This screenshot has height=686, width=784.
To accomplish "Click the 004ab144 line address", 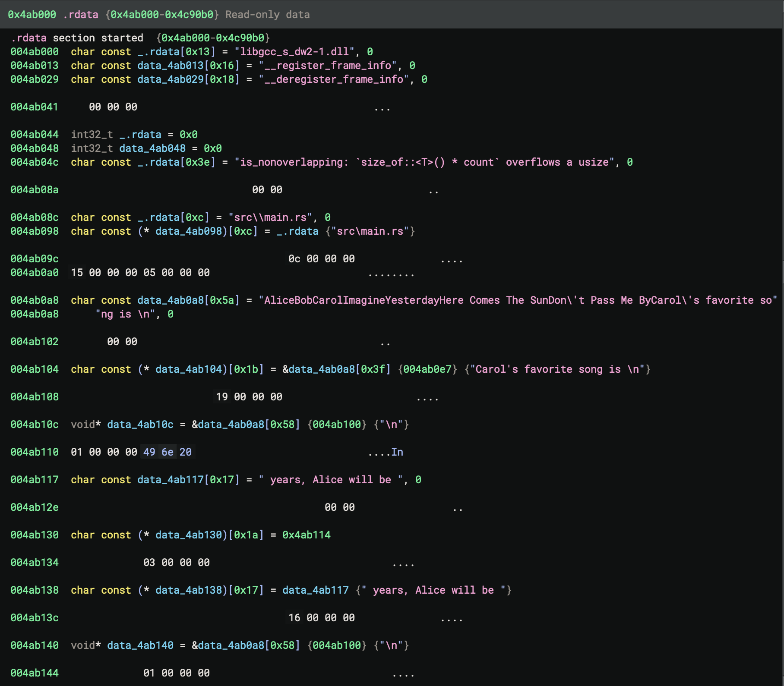I will pyautogui.click(x=35, y=673).
